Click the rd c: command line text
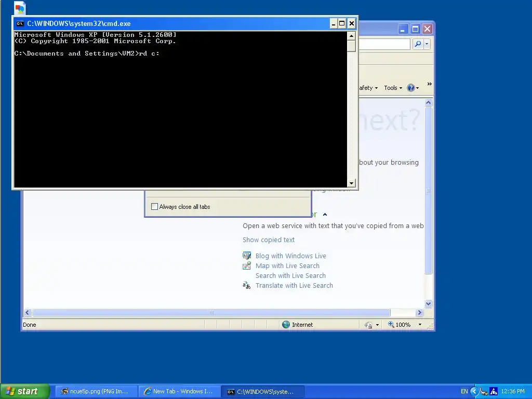The height and width of the screenshot is (399, 532). click(149, 54)
